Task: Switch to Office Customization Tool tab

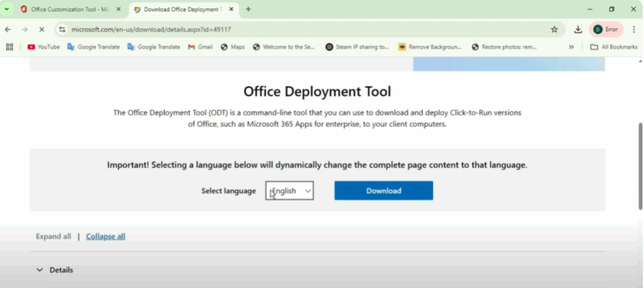Action: [x=65, y=9]
